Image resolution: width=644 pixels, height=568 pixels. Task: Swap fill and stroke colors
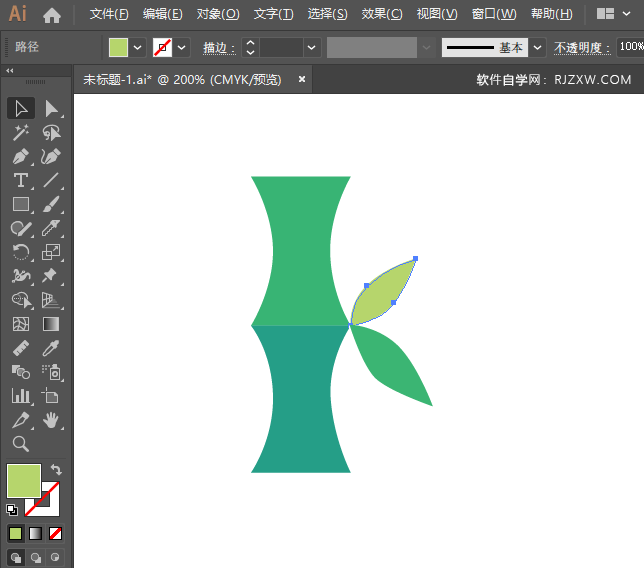(x=56, y=470)
